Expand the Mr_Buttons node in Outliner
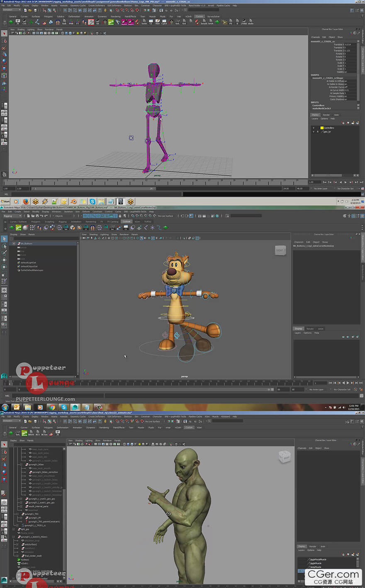Screen dimensions: 365x588 (14, 244)
